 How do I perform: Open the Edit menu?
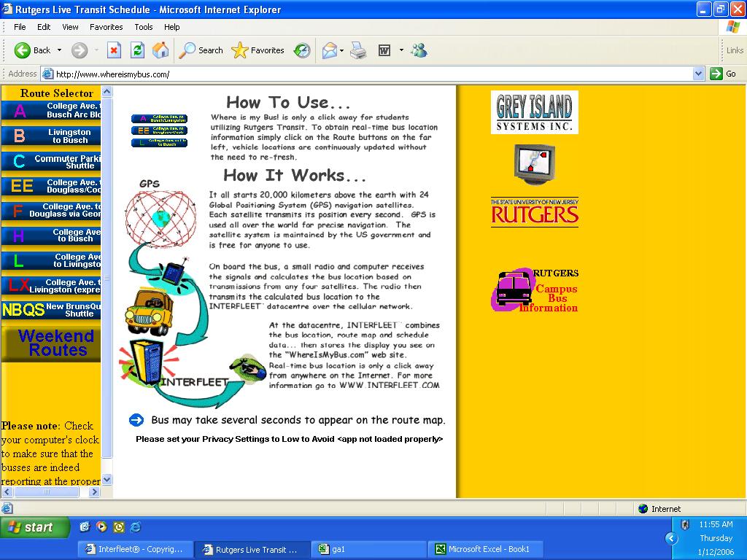[x=44, y=27]
